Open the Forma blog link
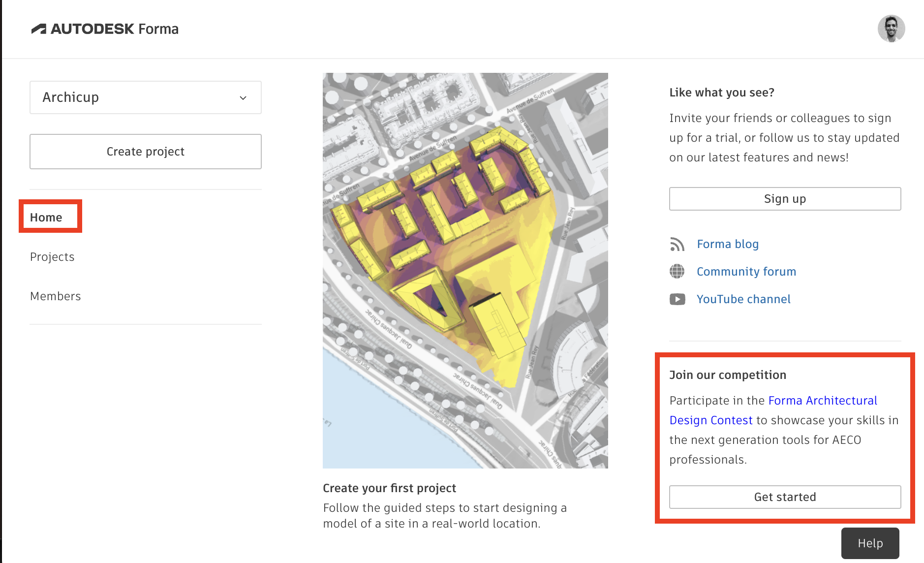The height and width of the screenshot is (563, 924). pyautogui.click(x=728, y=244)
